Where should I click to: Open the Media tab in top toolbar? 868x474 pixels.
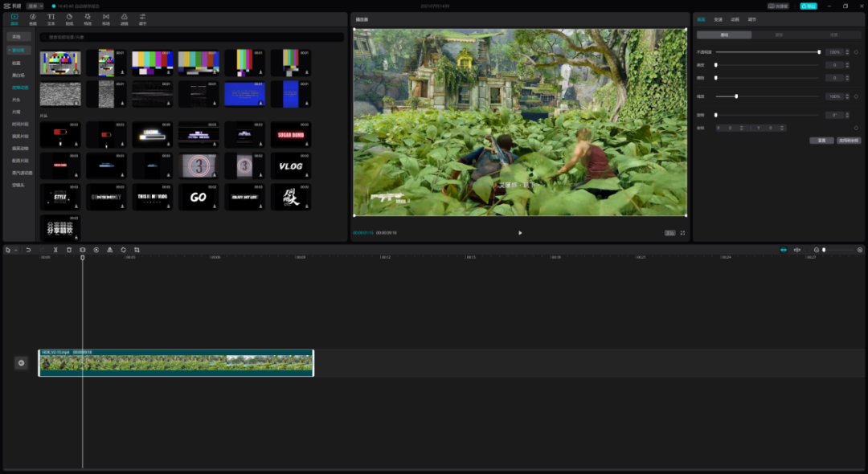pos(14,19)
